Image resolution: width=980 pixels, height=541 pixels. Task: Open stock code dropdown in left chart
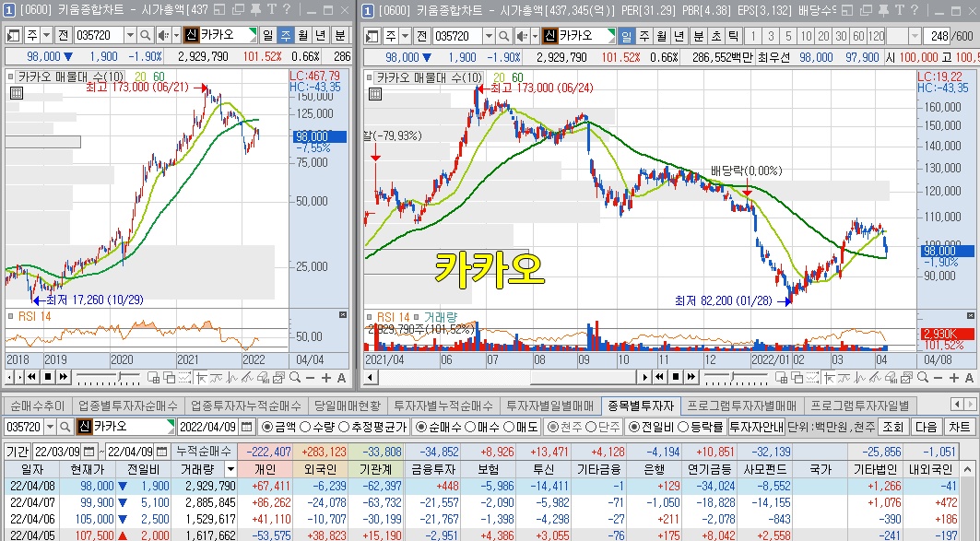(130, 35)
